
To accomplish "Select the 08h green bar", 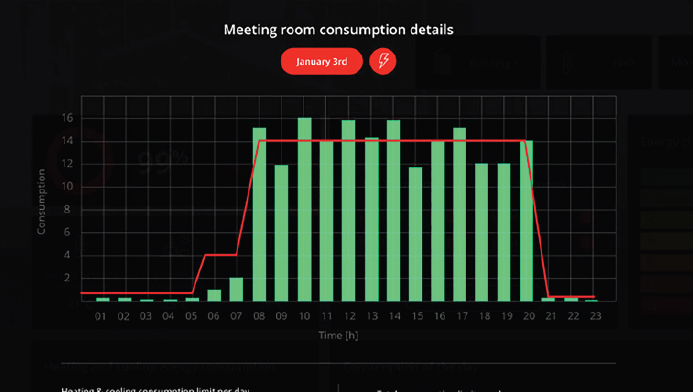I will point(259,214).
